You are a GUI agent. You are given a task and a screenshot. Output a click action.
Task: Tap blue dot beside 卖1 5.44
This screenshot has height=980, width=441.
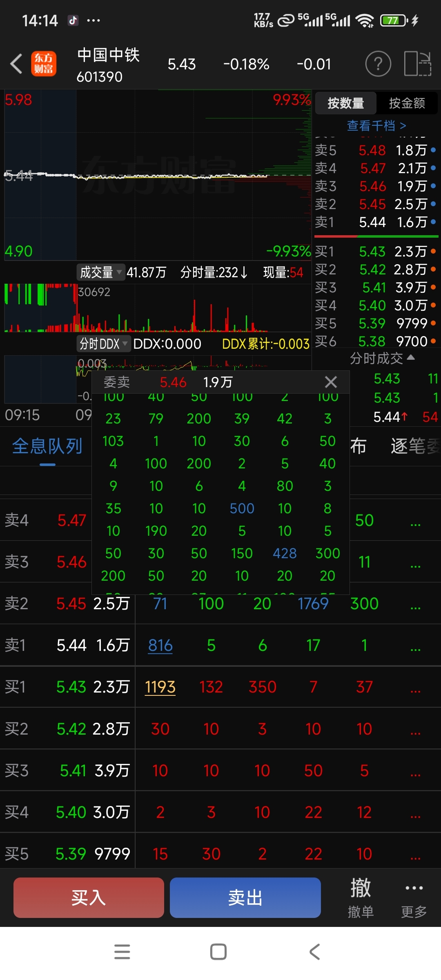[433, 222]
